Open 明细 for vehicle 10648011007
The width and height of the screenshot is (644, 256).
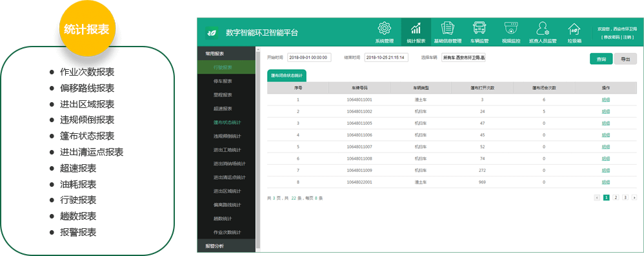[x=606, y=147]
